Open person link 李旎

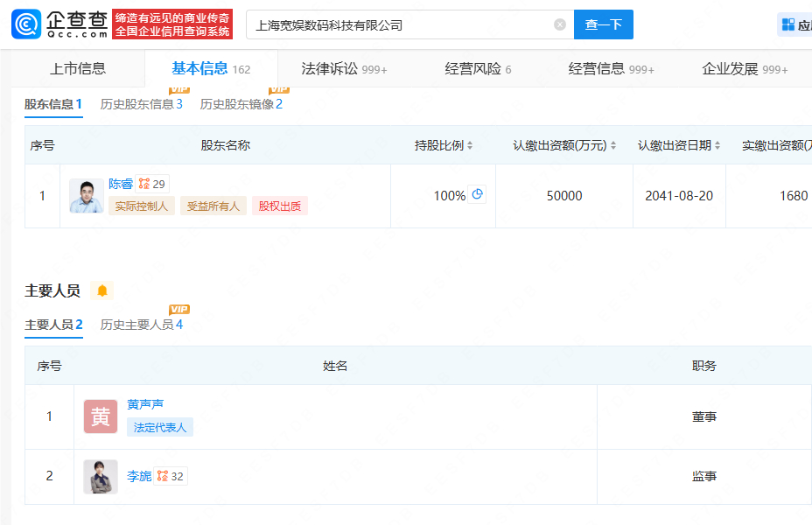pyautogui.click(x=139, y=476)
